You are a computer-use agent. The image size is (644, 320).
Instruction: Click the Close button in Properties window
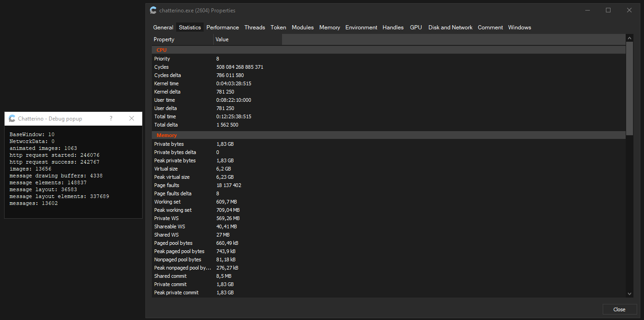pos(620,309)
